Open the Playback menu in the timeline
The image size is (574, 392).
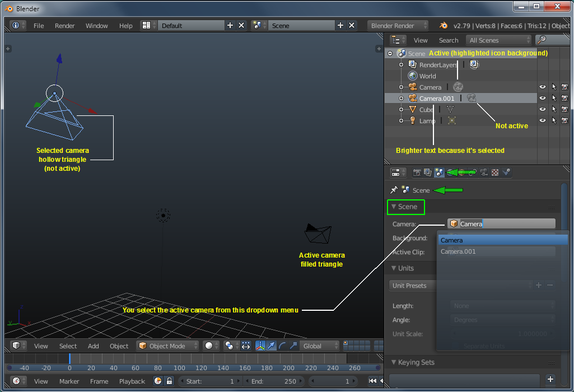132,381
